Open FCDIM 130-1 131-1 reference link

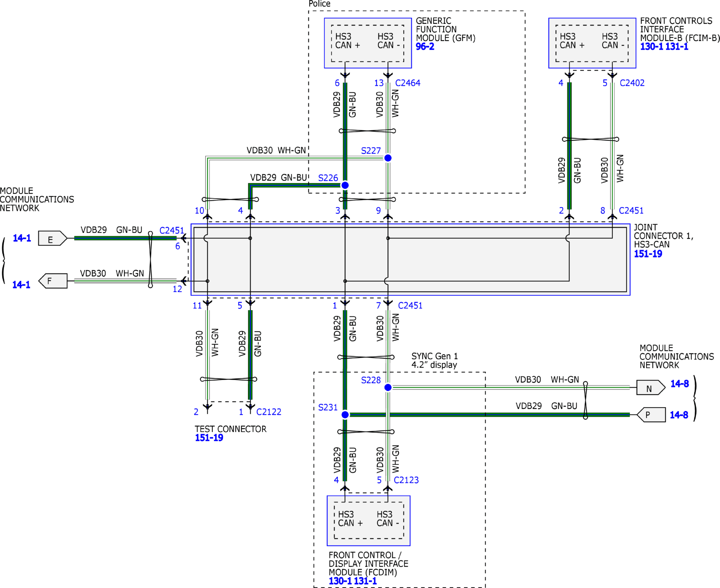pyautogui.click(x=352, y=581)
